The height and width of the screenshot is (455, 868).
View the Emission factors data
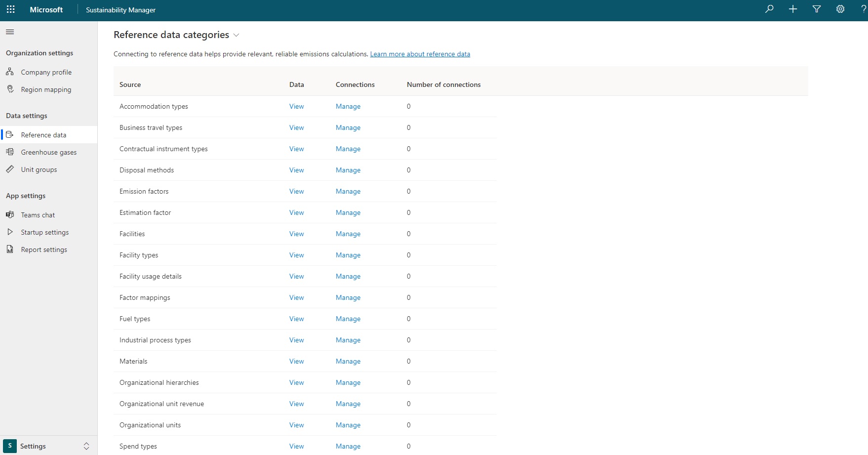[296, 191]
